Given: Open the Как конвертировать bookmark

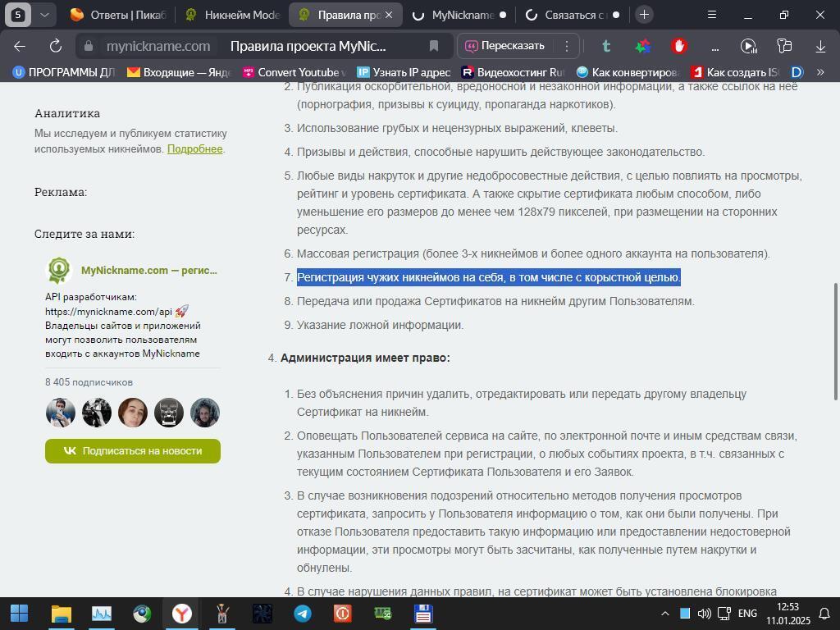Looking at the screenshot, I should (628, 72).
